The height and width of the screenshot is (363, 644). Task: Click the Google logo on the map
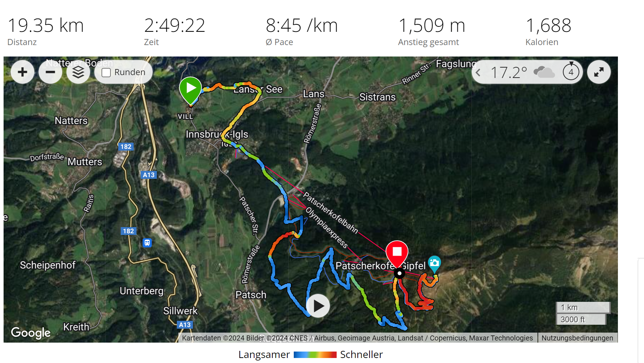[x=31, y=333]
